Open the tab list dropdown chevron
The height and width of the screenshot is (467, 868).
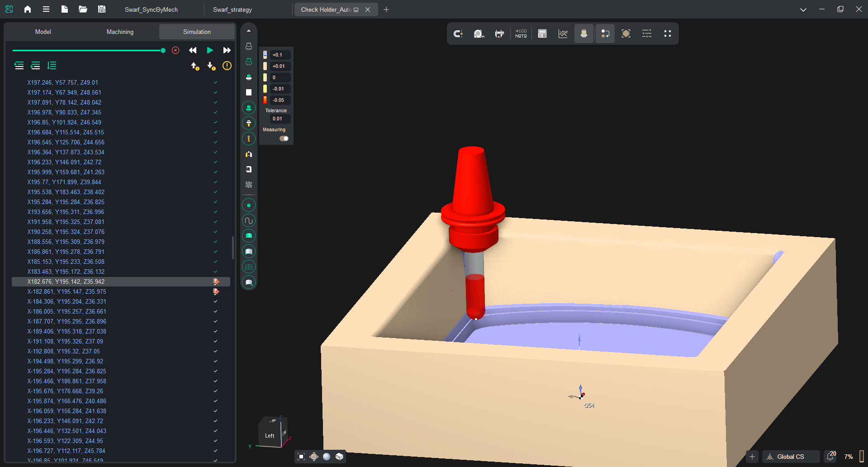click(x=803, y=10)
